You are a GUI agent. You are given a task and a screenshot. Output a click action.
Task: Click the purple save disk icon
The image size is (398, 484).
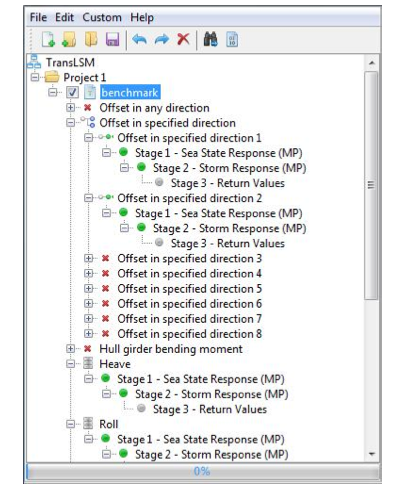(x=112, y=39)
